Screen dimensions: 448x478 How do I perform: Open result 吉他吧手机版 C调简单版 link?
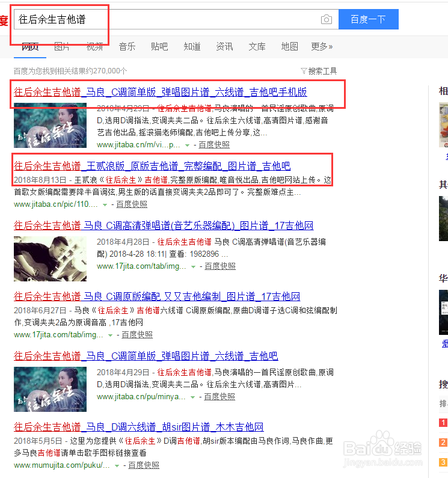point(161,92)
